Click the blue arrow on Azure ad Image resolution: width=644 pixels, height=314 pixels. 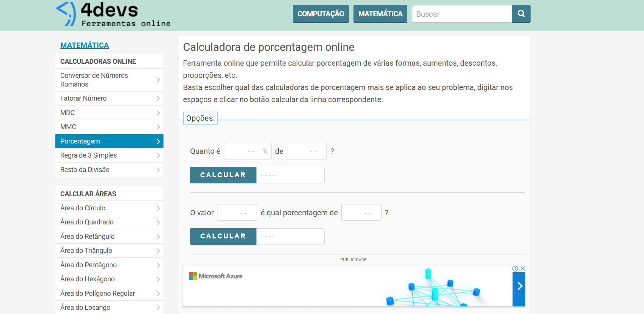coord(519,286)
